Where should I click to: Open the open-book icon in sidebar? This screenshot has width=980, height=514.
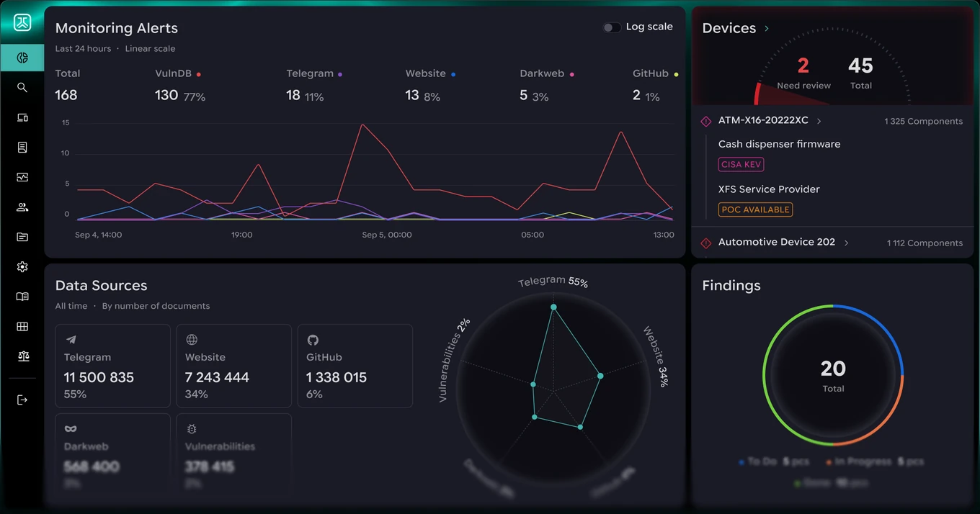[22, 297]
